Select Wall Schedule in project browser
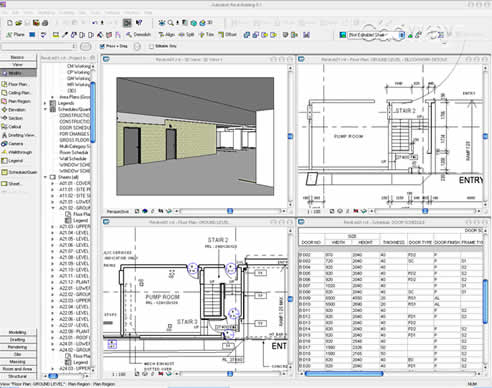The height and width of the screenshot is (388, 492). coord(73,158)
